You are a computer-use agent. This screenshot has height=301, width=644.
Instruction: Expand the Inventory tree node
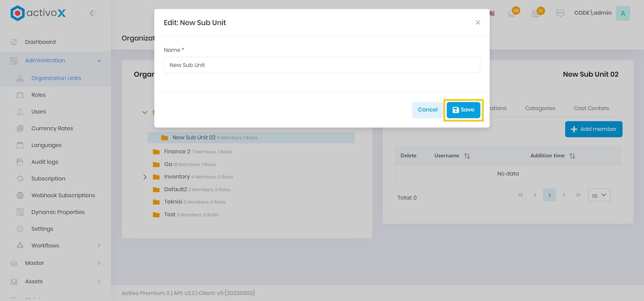point(145,177)
